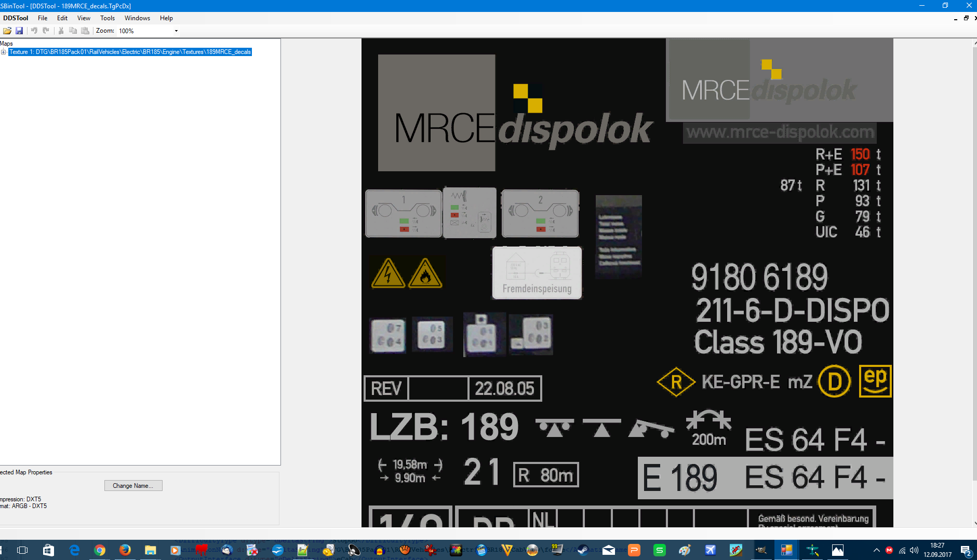
Task: Open the paint palette taskbar icon
Action: click(x=685, y=550)
